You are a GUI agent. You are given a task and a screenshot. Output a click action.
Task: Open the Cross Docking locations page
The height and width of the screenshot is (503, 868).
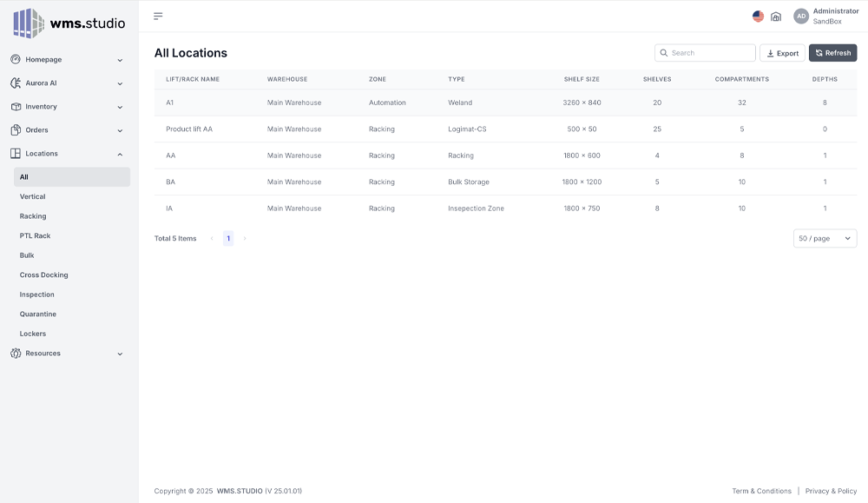43,275
